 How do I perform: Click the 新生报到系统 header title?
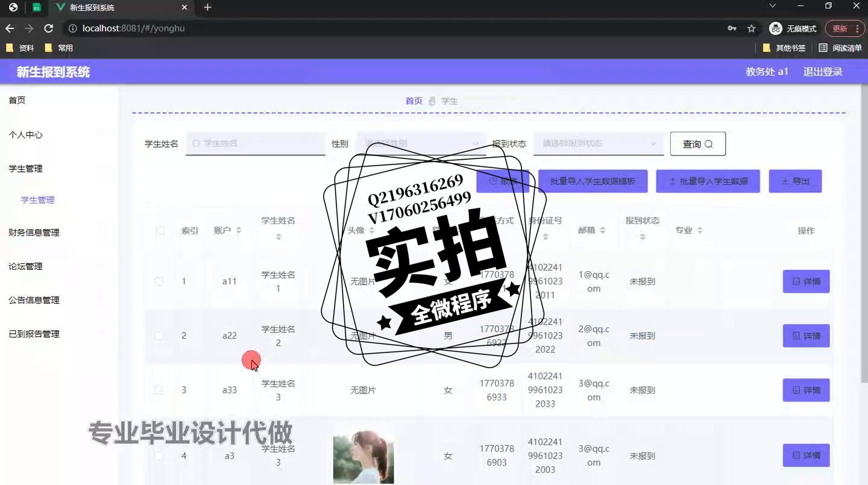(53, 72)
